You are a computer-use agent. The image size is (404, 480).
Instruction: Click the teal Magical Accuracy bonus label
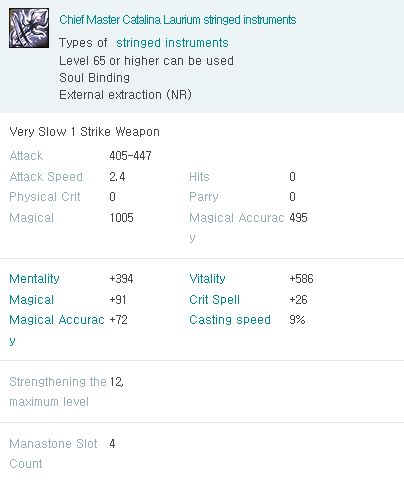(57, 330)
